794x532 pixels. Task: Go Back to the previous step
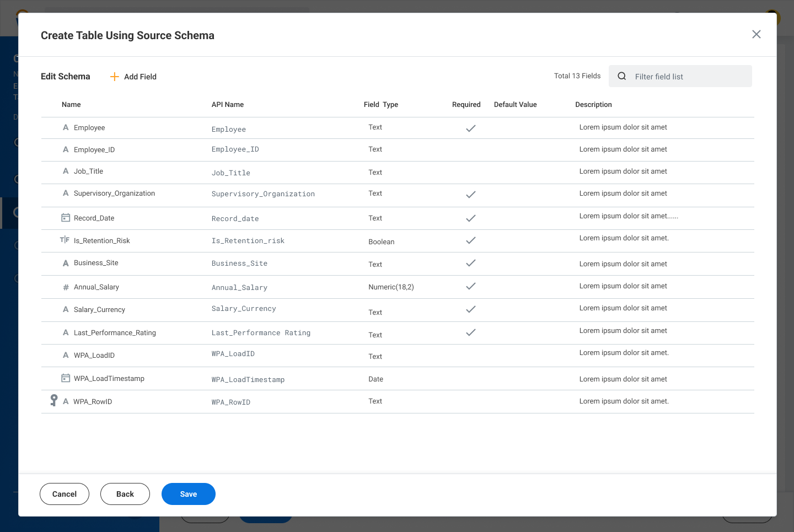pos(125,494)
